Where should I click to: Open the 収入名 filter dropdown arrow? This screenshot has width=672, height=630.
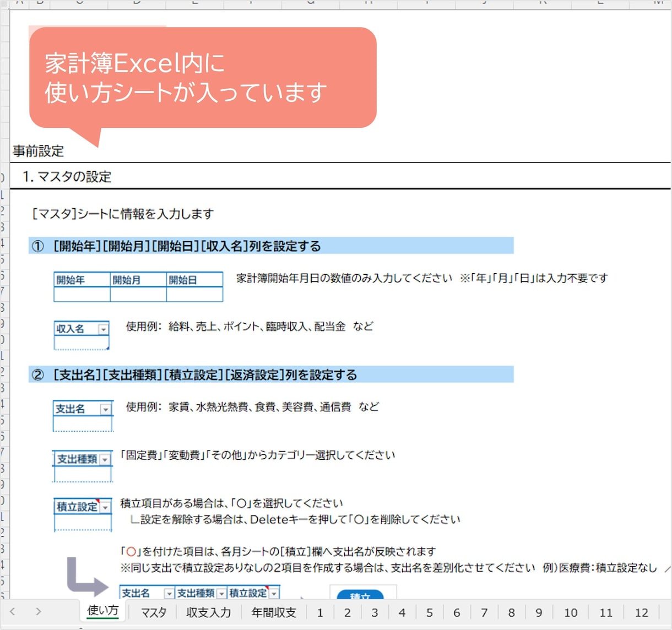[x=103, y=329]
